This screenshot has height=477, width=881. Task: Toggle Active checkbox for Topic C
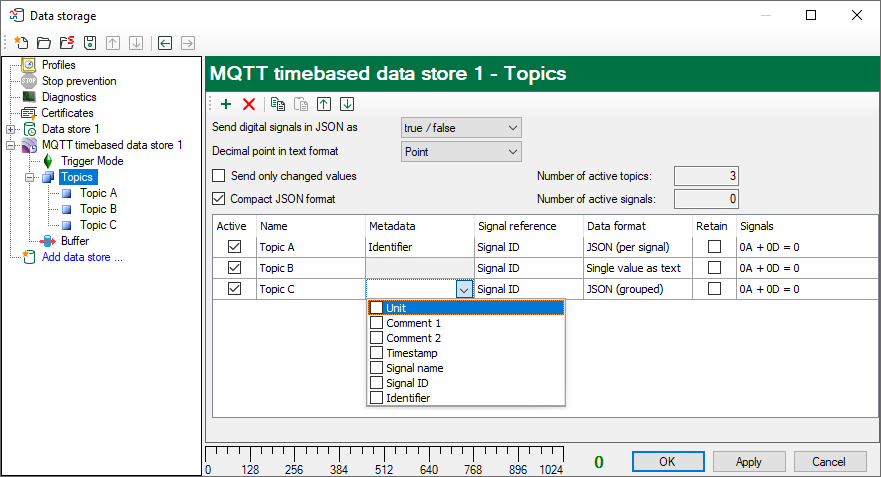point(234,289)
